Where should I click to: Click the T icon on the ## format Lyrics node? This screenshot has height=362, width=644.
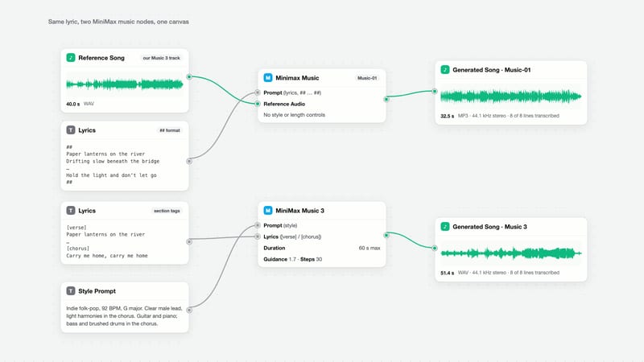(x=71, y=130)
